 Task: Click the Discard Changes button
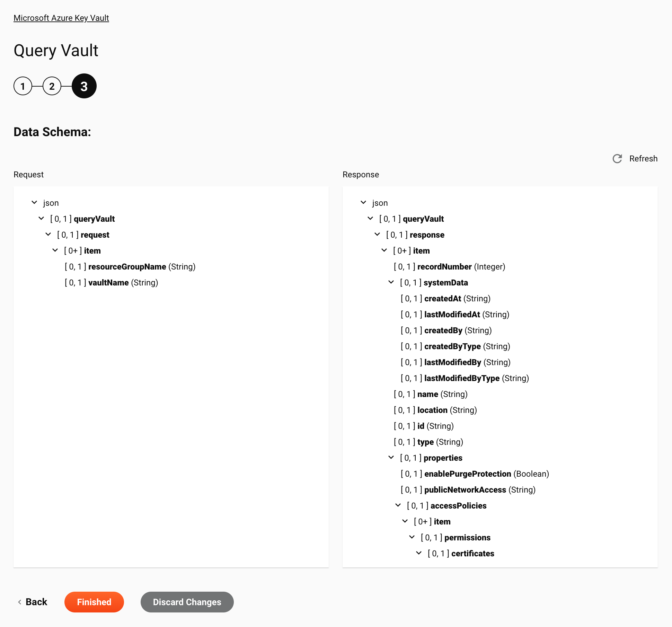coord(187,602)
